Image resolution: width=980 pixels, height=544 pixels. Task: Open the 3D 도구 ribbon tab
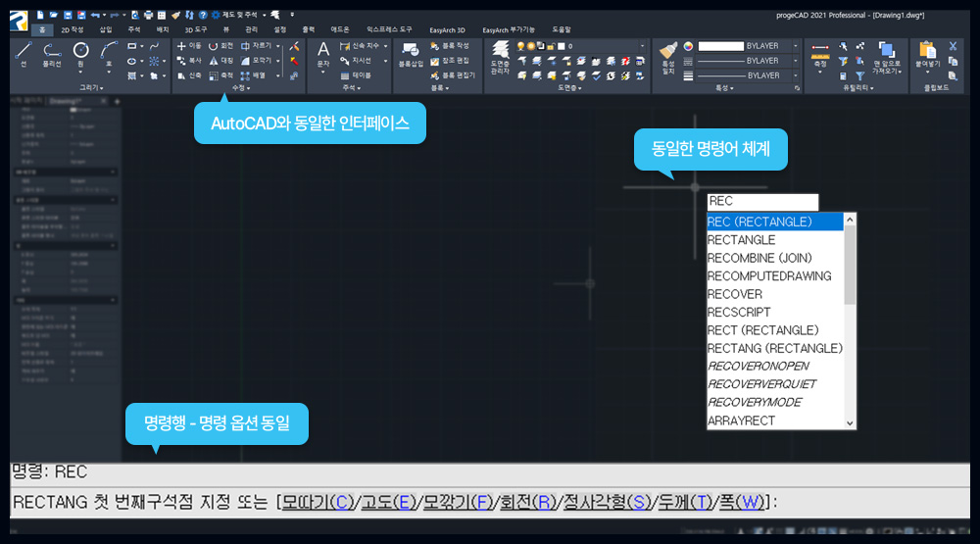(x=196, y=29)
